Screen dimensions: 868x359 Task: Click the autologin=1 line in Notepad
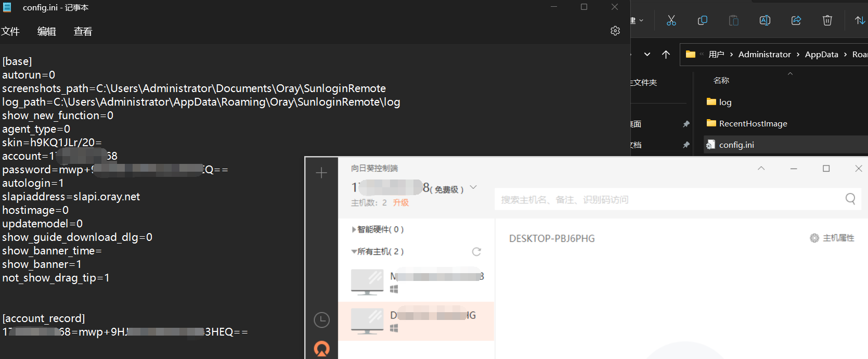(33, 183)
